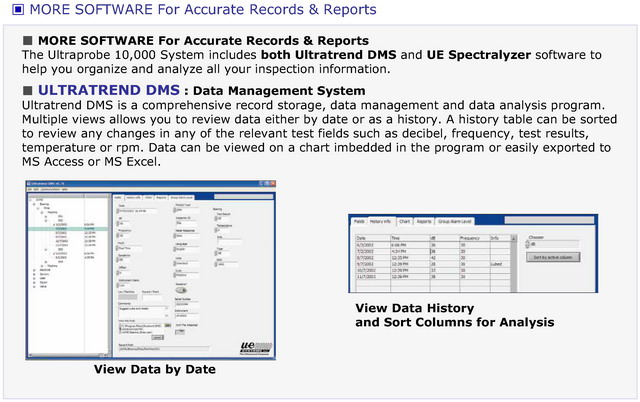Click the Time column header
This screenshot has width=640, height=402.
[409, 238]
